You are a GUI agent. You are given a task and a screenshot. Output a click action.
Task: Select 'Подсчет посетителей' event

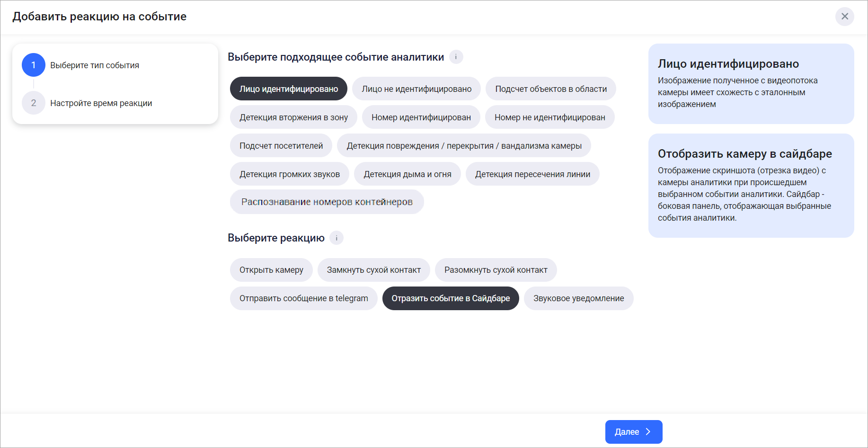coord(281,146)
